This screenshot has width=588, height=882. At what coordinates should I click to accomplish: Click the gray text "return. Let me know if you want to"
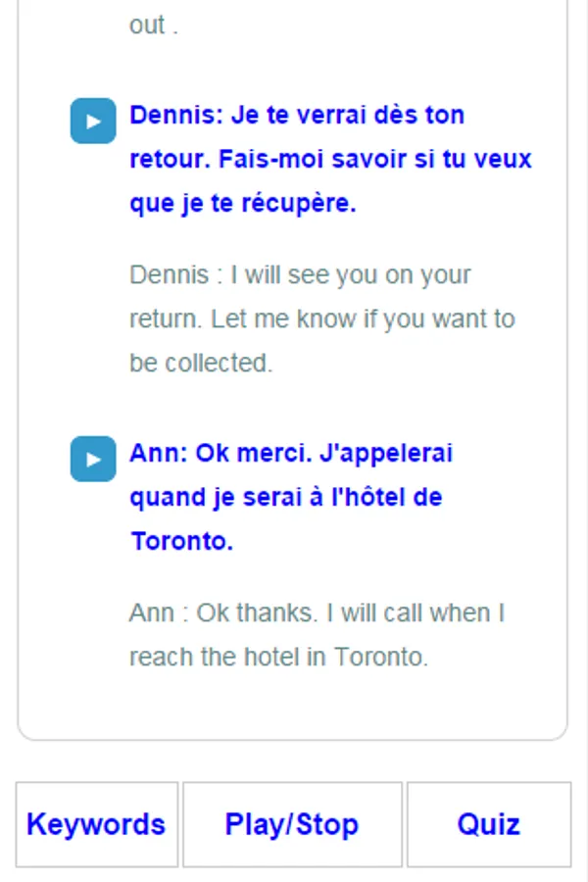pyautogui.click(x=322, y=319)
